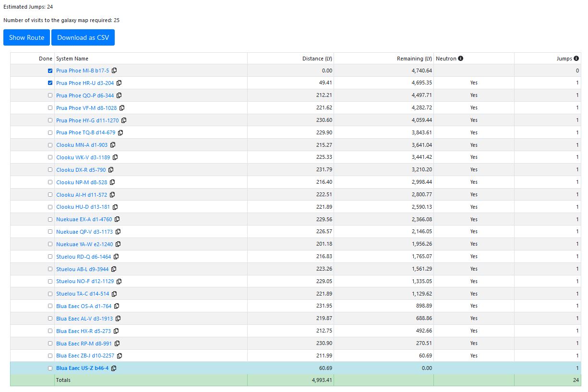Uncheck Done for Prua Phoe MI-B b17-5
Viewport: 588px width, 392px height.
[50, 71]
